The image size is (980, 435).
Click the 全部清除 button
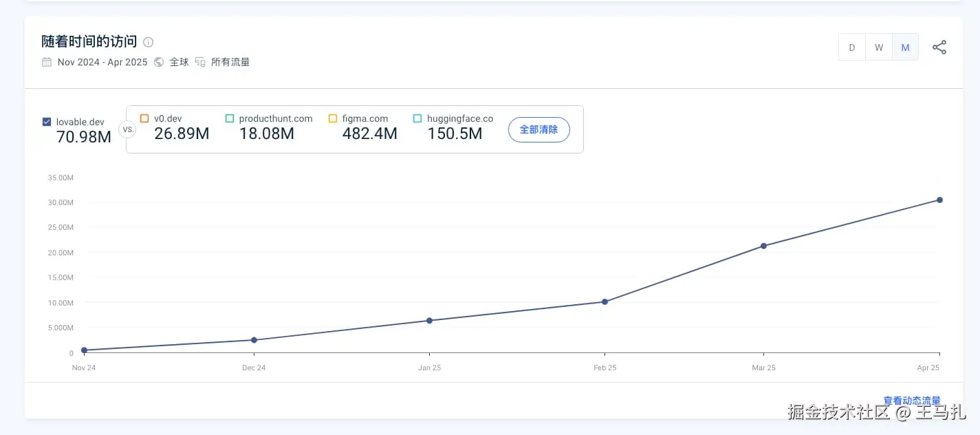tap(538, 129)
